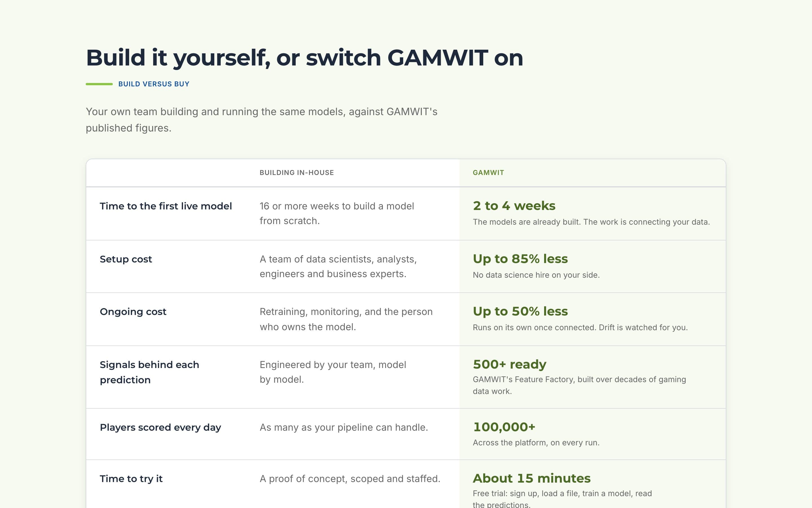Click 'A proof of concept, scoped and staffed.'

350,479
